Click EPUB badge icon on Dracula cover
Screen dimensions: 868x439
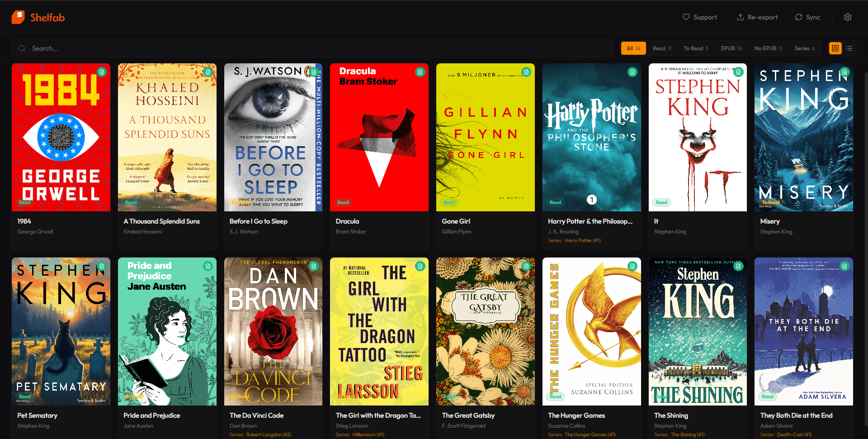tap(420, 72)
